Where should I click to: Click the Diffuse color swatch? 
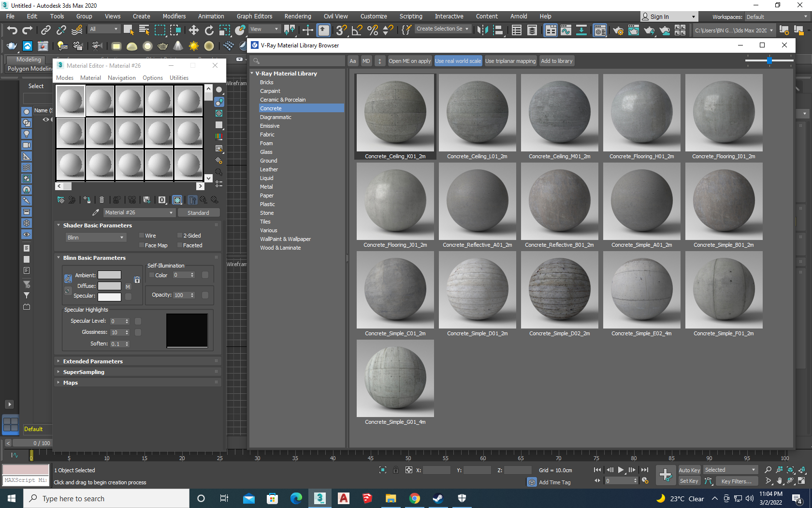pyautogui.click(x=110, y=286)
